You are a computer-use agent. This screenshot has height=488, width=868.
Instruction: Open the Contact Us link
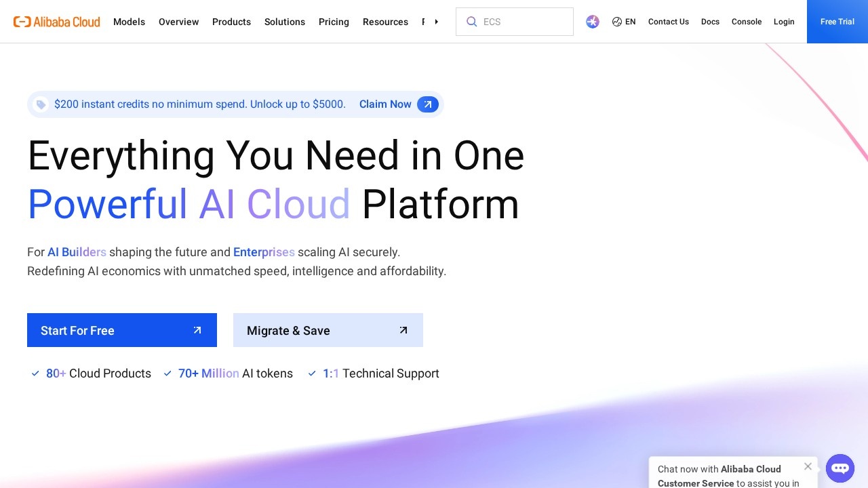(x=669, y=22)
